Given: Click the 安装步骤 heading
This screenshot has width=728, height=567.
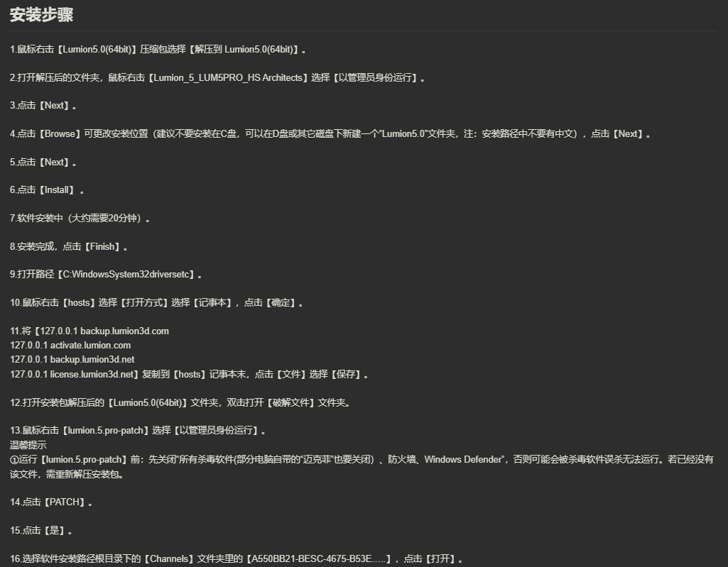Looking at the screenshot, I should pyautogui.click(x=41, y=15).
